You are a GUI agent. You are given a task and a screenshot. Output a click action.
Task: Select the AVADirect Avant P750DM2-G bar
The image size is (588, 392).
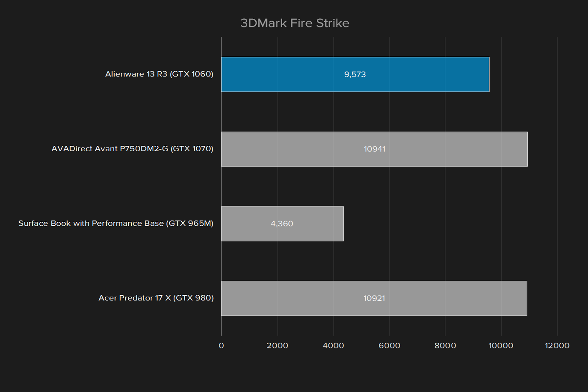[x=374, y=149]
